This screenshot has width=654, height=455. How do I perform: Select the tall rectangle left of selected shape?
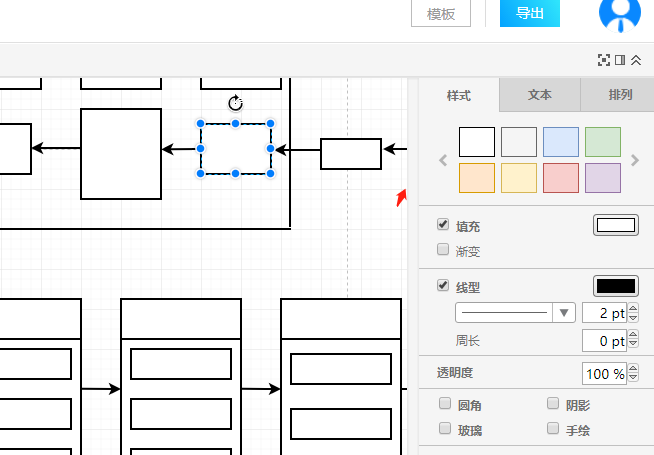tap(121, 154)
